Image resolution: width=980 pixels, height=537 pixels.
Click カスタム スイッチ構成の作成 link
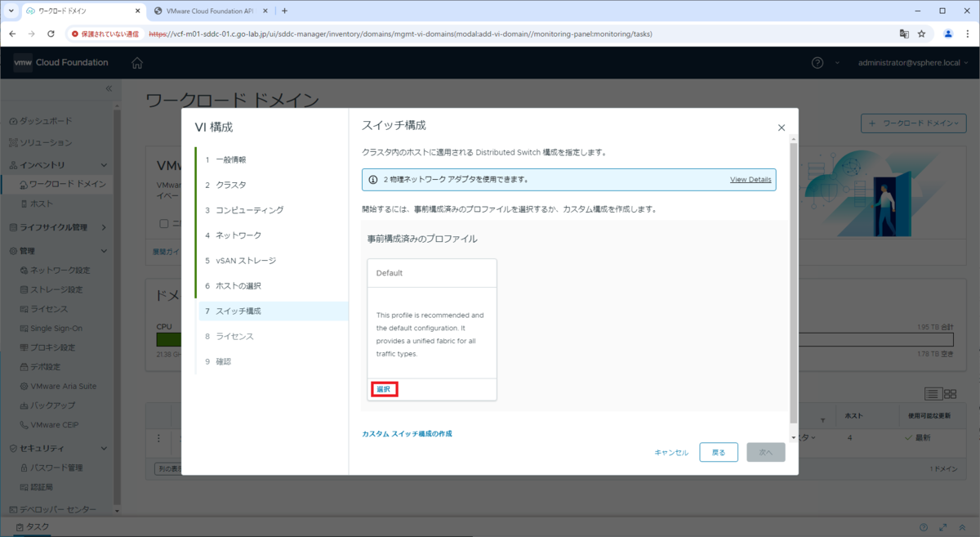pyautogui.click(x=407, y=433)
